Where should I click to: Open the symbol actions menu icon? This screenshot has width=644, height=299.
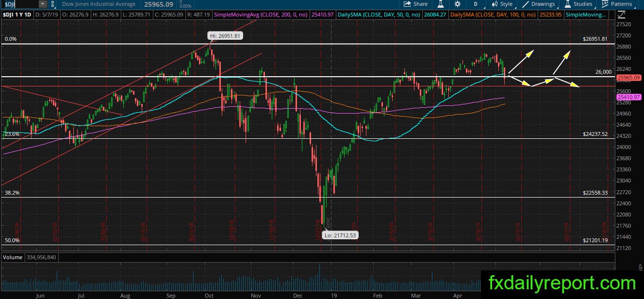53,4
